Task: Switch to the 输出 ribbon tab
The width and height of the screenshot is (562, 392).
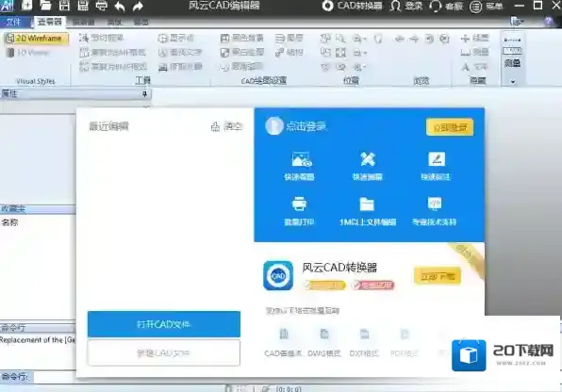Action: pos(140,23)
